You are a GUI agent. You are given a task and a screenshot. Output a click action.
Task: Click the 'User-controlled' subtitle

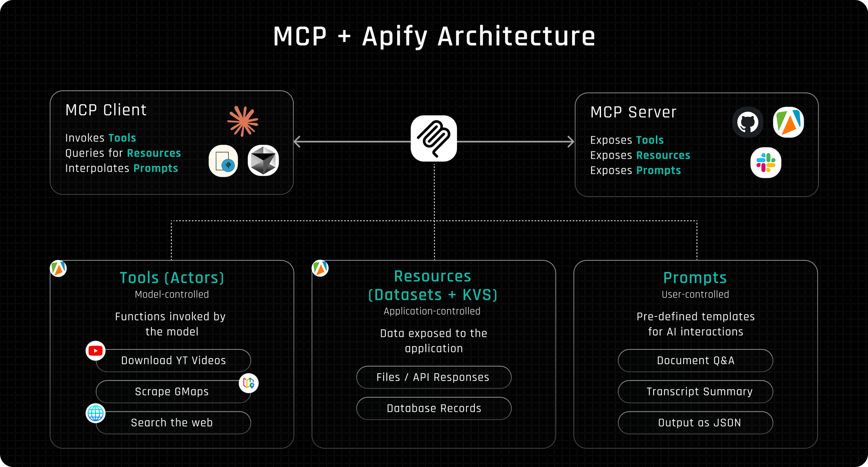(x=695, y=294)
